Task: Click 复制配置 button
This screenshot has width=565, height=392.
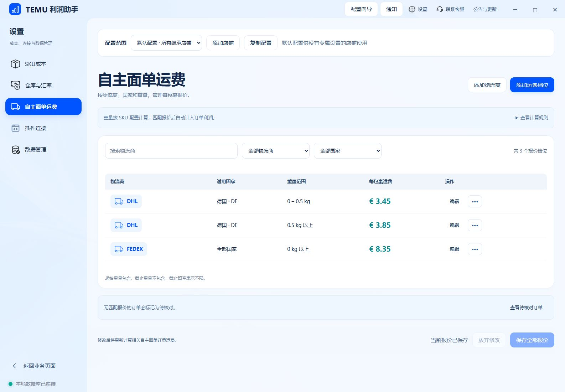Action: coord(261,43)
